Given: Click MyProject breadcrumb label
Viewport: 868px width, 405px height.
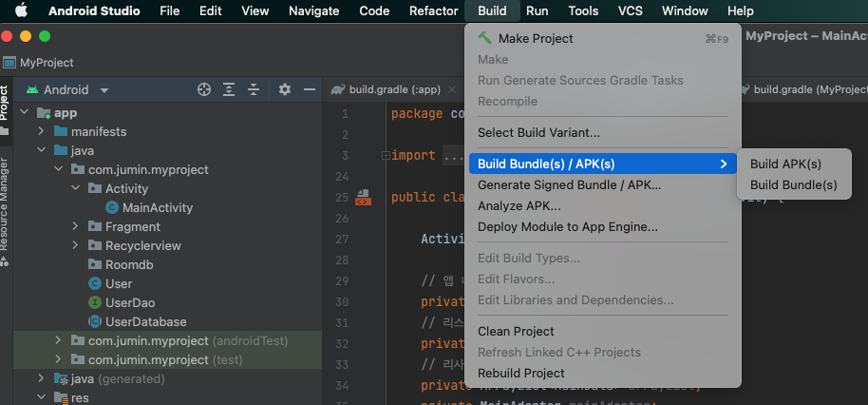Looking at the screenshot, I should (x=47, y=63).
